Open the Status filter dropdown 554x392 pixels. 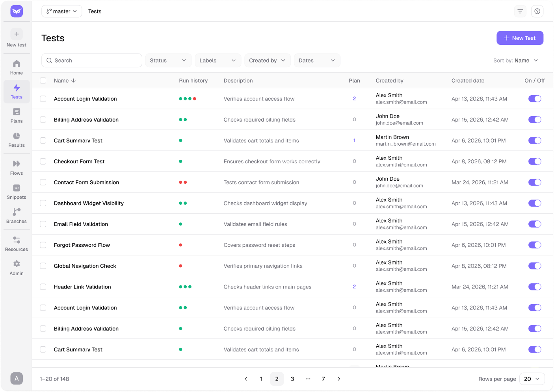click(x=168, y=61)
